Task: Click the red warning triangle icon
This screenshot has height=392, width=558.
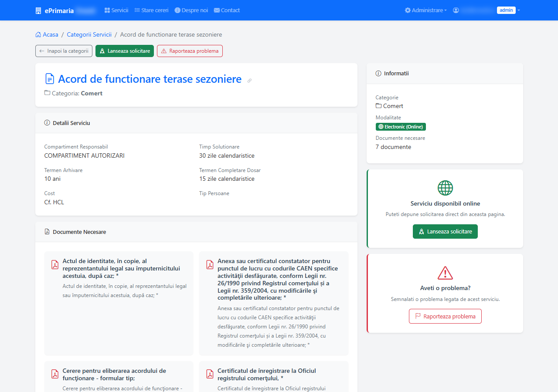Action: [445, 273]
